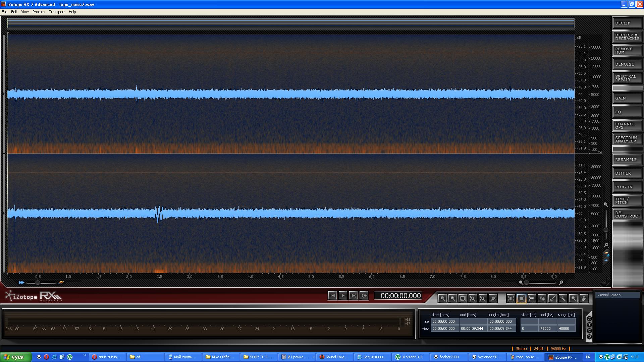Activate the lasso selection tool
This screenshot has width=644, height=362.
coord(542,298)
